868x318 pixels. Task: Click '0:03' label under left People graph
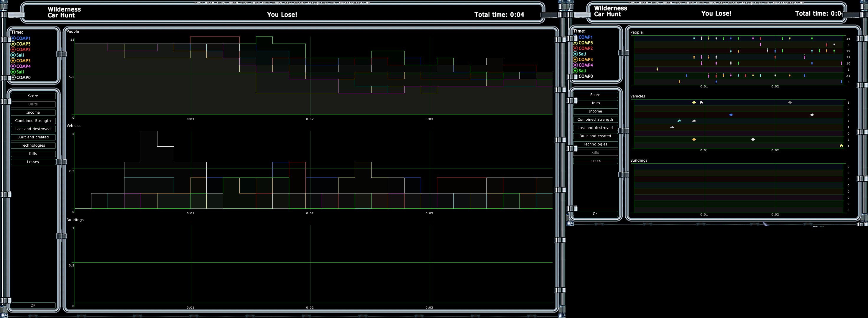point(429,119)
